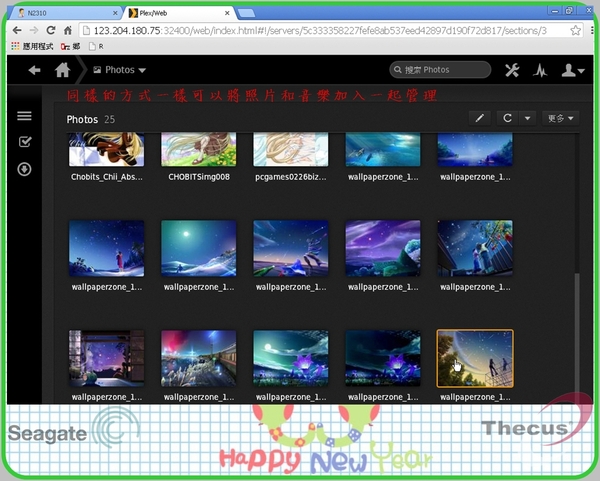Screen dimensions: 600x481
Task: Click the photo grid vertical scrollbar
Action: pos(575,330)
